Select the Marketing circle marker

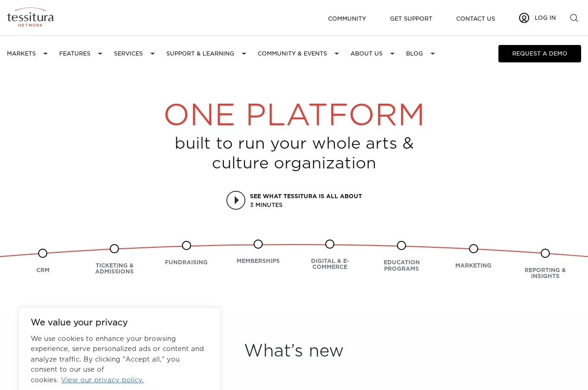click(474, 249)
